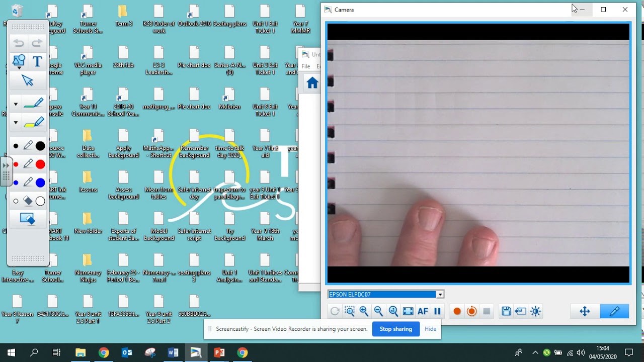Switch to pen drawing mode in Camera
The height and width of the screenshot is (362, 644).
614,311
